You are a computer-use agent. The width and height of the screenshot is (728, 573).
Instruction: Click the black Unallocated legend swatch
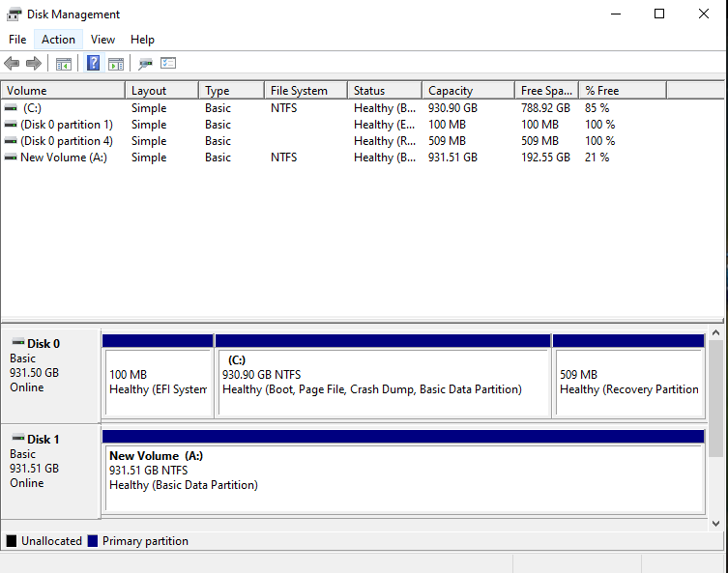pos(12,541)
